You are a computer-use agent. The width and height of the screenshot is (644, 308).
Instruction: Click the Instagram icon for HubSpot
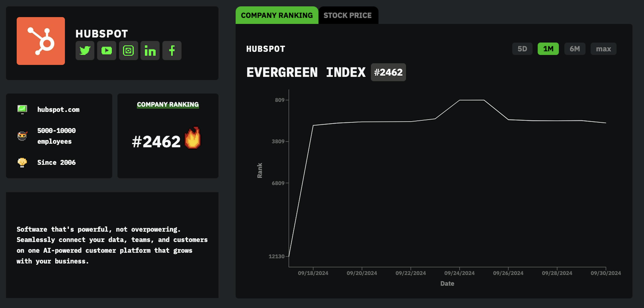(x=128, y=50)
